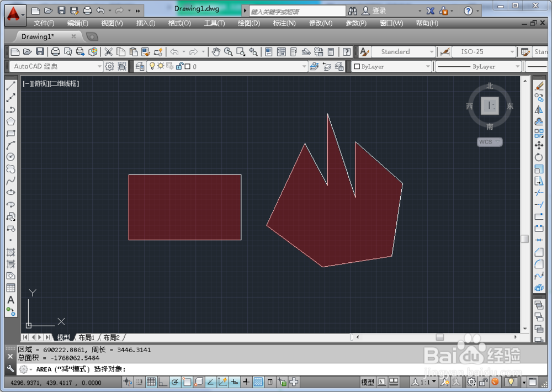Click the 登录 sign-in button
This screenshot has width=552, height=392.
pyautogui.click(x=375, y=11)
